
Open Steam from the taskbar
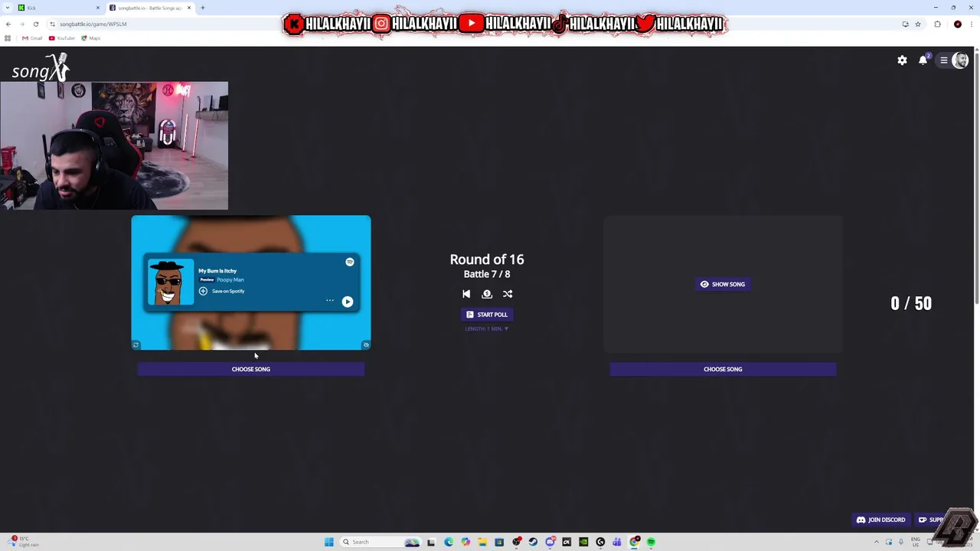[x=533, y=542]
